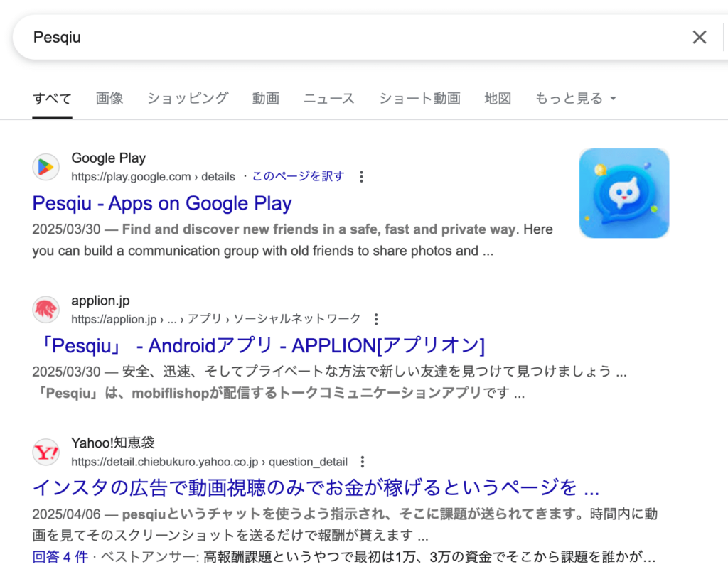
Task: Click the Yahoo snippet date 2025/04/06
Action: point(66,514)
